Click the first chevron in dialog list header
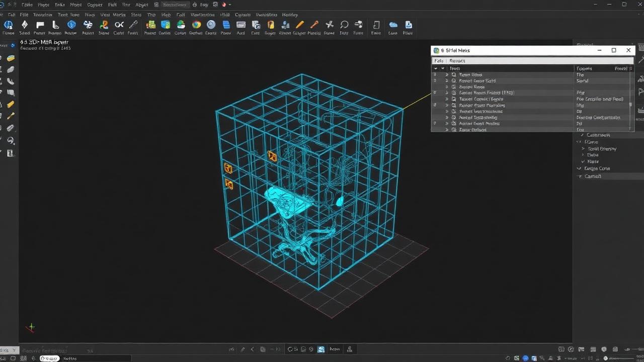Screen dimensions: 644x362 (x=436, y=68)
